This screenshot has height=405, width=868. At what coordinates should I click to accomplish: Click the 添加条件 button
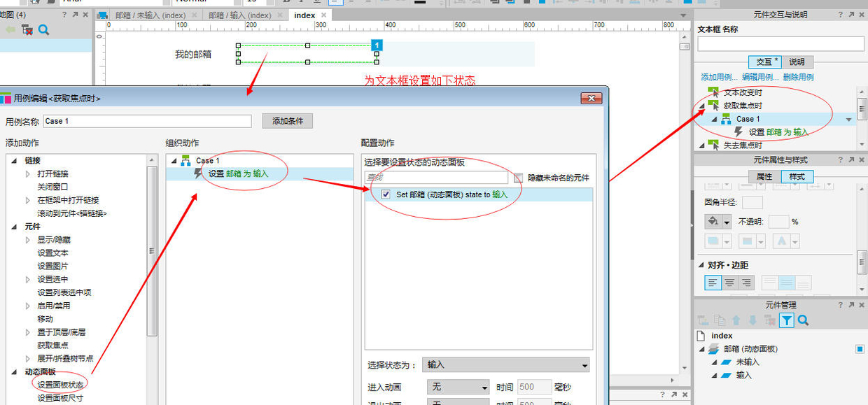[x=287, y=121]
